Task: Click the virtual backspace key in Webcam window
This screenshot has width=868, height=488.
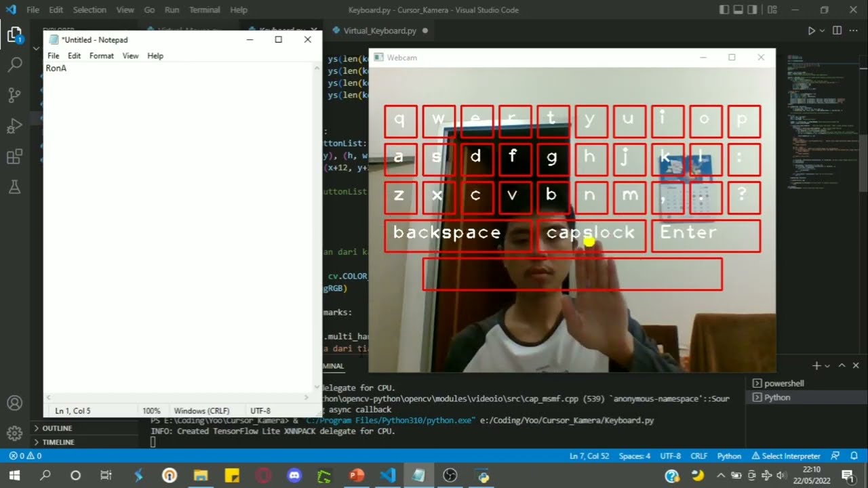Action: [458, 236]
